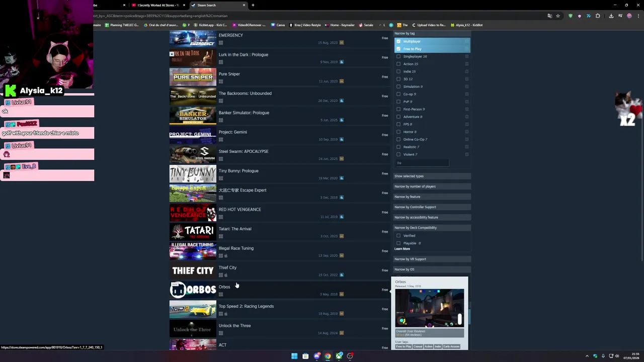Expand Narrow by VR Support section
The width and height of the screenshot is (644, 362).
(432, 259)
